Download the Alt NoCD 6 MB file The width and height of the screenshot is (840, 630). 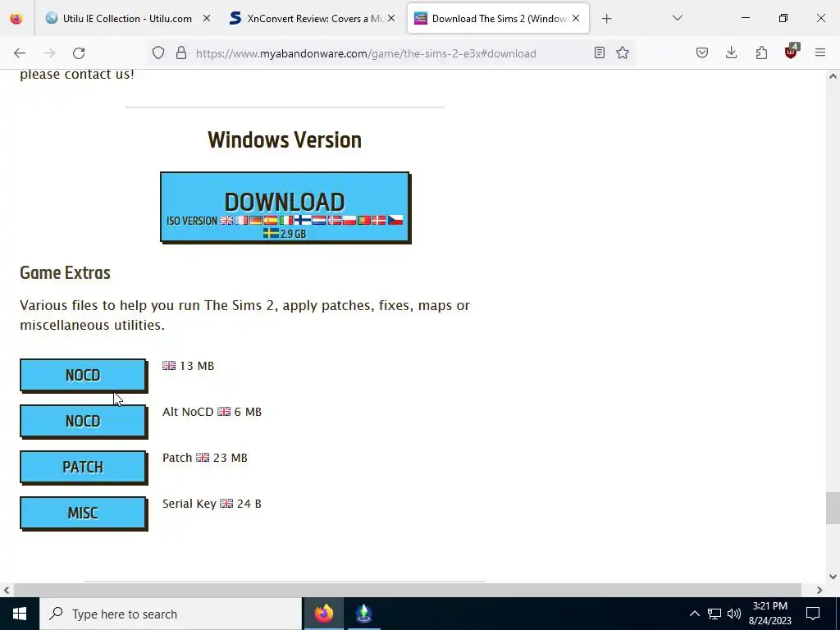pyautogui.click(x=83, y=421)
